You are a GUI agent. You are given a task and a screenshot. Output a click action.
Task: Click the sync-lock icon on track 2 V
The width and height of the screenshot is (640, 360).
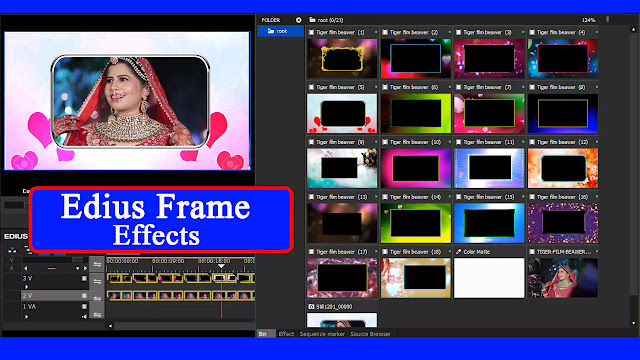(x=97, y=298)
